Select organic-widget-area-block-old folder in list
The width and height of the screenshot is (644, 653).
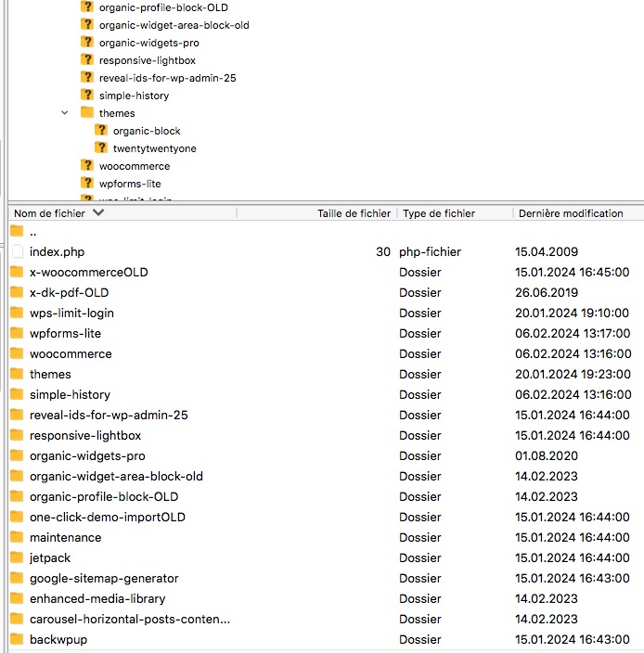(116, 476)
